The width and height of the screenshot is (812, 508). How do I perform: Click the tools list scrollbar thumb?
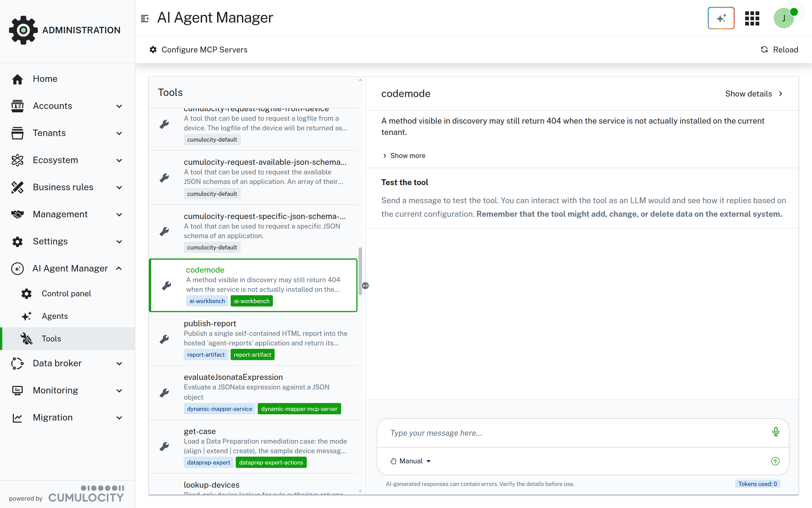[x=360, y=271]
